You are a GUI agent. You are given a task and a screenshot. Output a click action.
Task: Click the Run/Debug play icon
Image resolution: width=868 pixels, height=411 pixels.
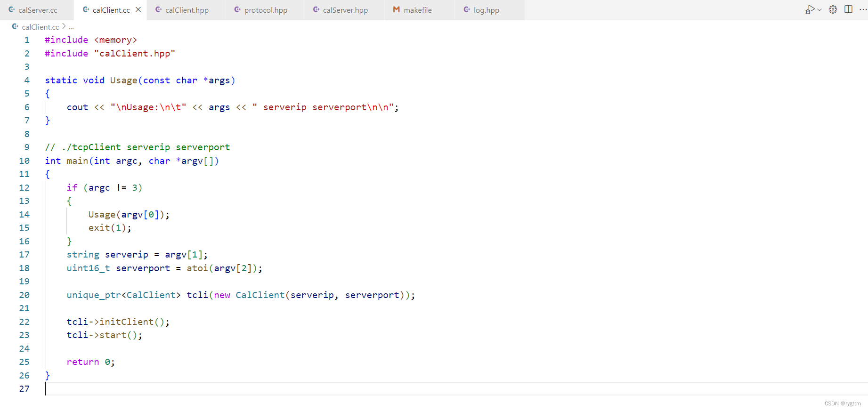click(x=810, y=9)
